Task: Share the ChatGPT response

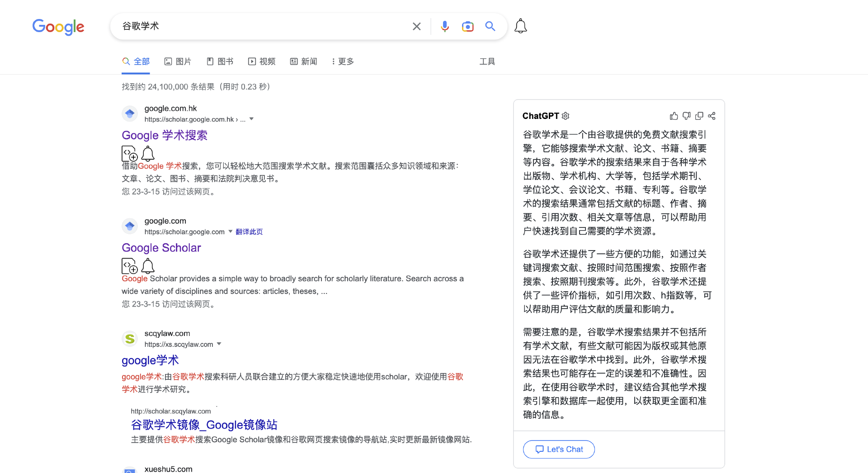Action: coord(712,116)
